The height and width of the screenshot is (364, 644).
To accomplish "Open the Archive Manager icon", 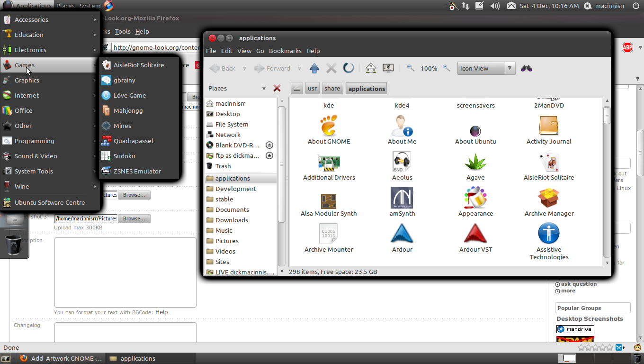I will point(549,198).
